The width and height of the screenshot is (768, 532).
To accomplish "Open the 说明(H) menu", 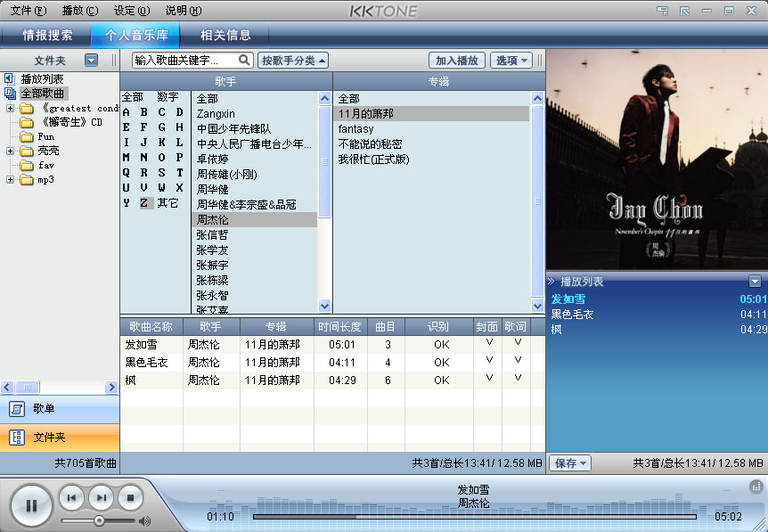I will 184,11.
